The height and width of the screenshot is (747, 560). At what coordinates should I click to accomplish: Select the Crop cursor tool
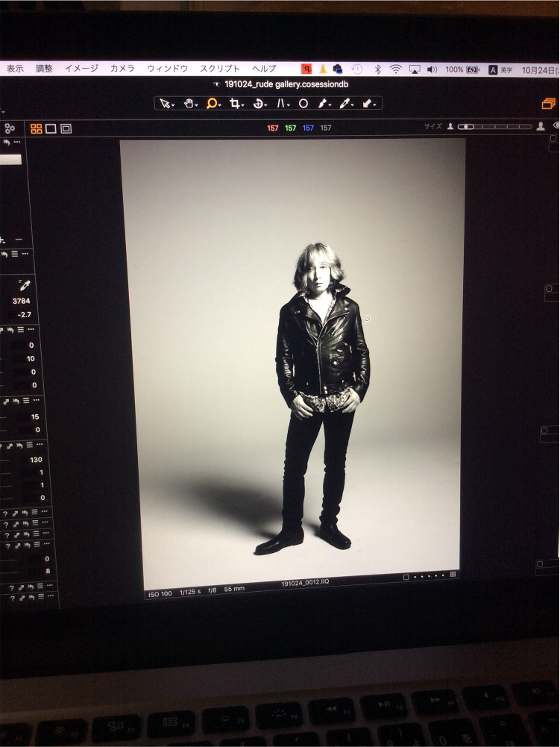pyautogui.click(x=234, y=104)
